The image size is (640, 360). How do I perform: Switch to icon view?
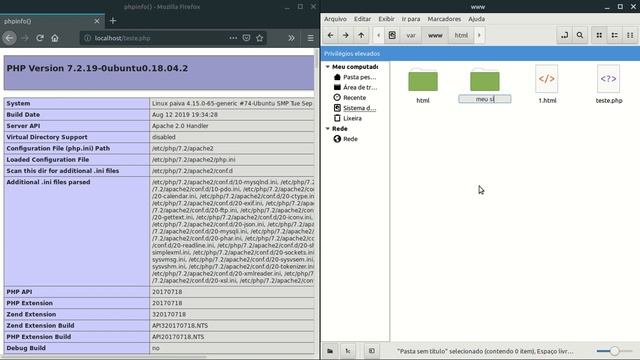pos(599,36)
